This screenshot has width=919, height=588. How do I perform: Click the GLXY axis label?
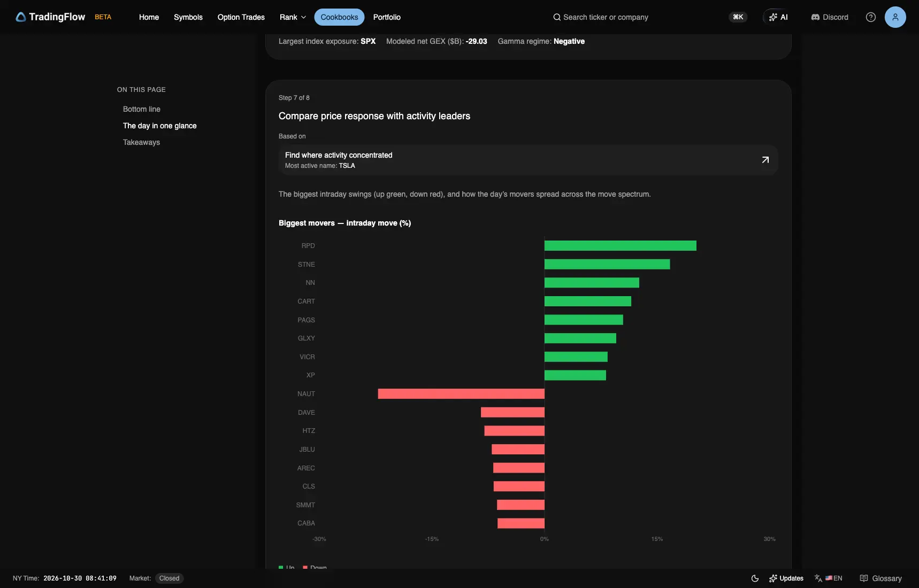[x=307, y=338]
